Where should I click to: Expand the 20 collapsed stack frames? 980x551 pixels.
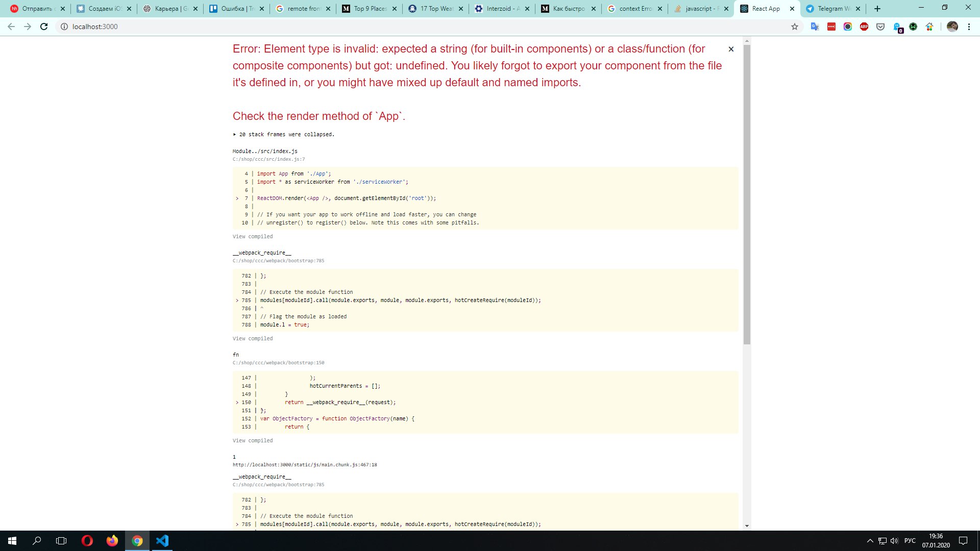click(283, 135)
